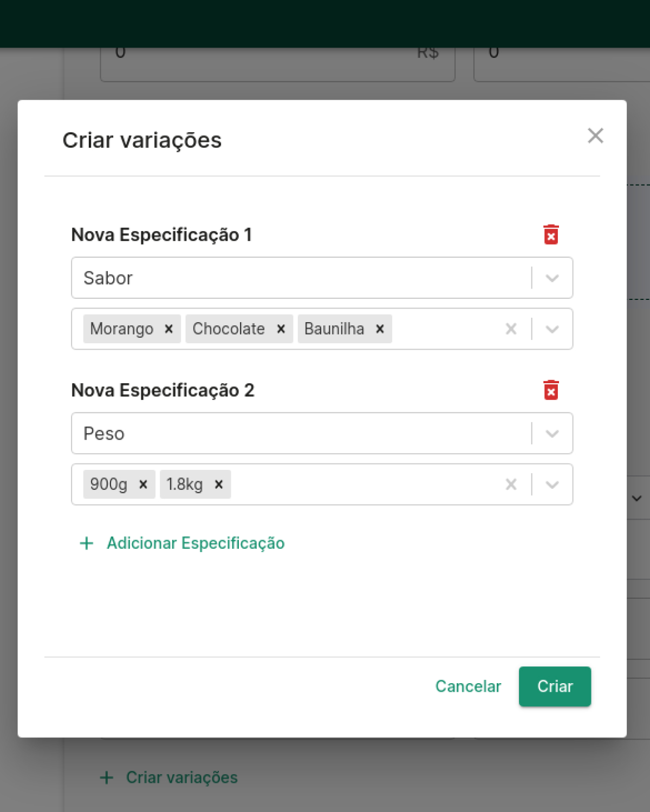Screen dimensions: 650x812
Task: Click inside the weight values input area
Action: coord(363,484)
